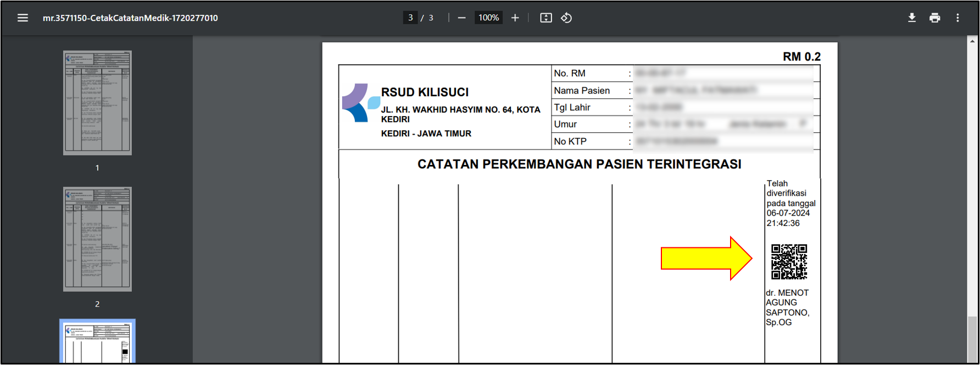Viewport: 980px width, 365px height.
Task: Click the 'RSUD KILISUCI' hospital name
Action: [x=425, y=92]
